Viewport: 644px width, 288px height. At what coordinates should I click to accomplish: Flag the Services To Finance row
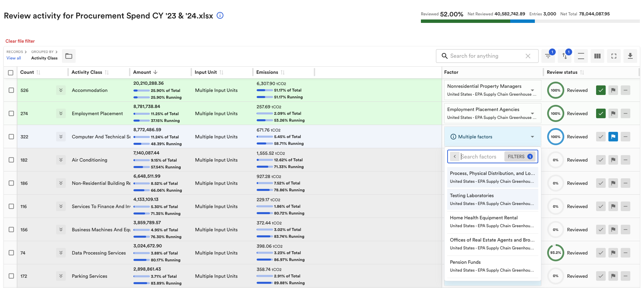613,206
